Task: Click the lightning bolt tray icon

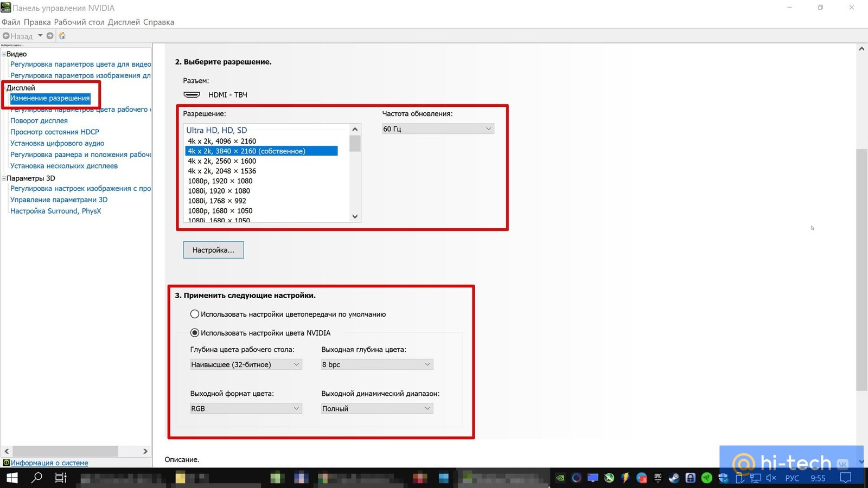Action: coord(626,478)
